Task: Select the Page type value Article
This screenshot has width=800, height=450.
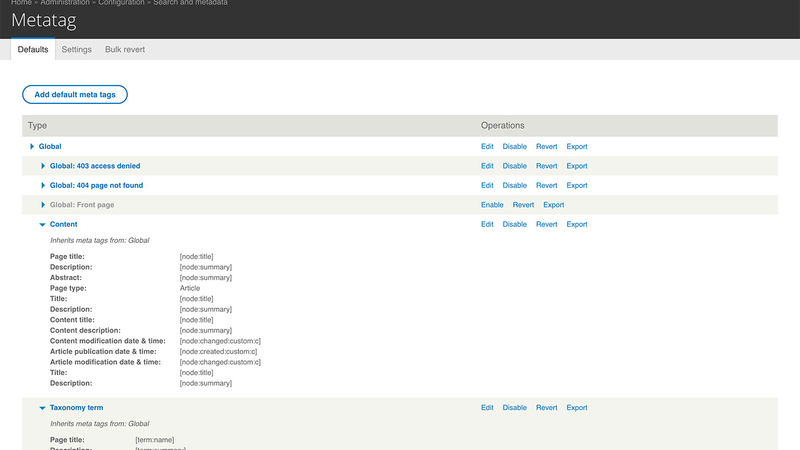Action: pyautogui.click(x=190, y=288)
